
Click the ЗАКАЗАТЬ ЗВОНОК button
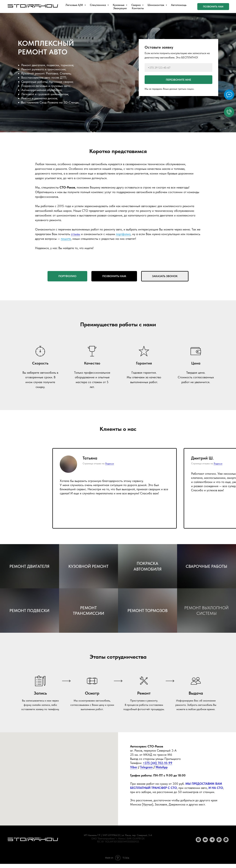click(165, 276)
